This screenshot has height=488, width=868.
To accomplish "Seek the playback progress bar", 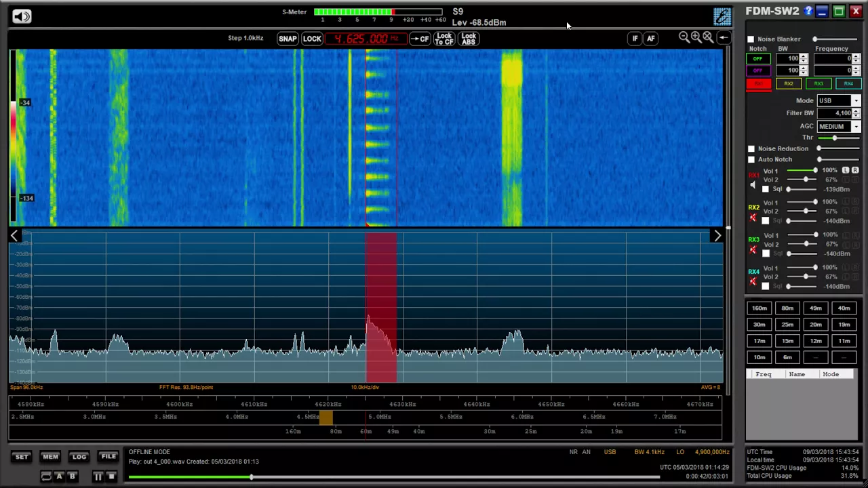I will click(393, 477).
